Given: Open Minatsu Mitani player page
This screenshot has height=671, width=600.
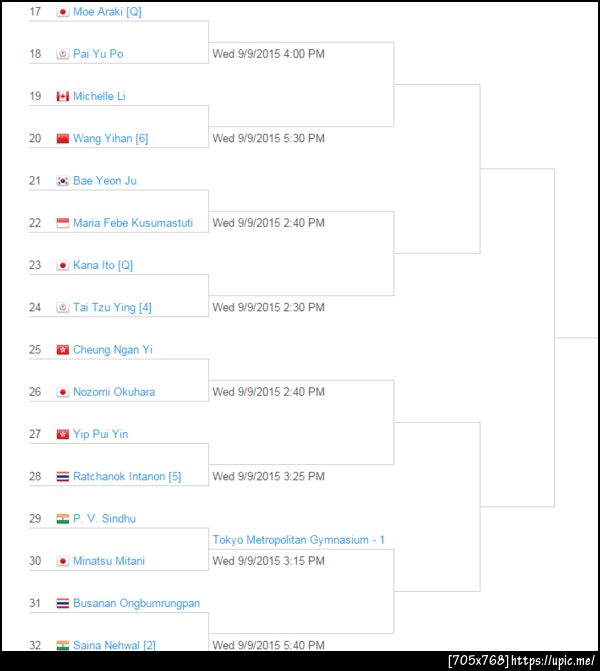Looking at the screenshot, I should pyautogui.click(x=109, y=561).
